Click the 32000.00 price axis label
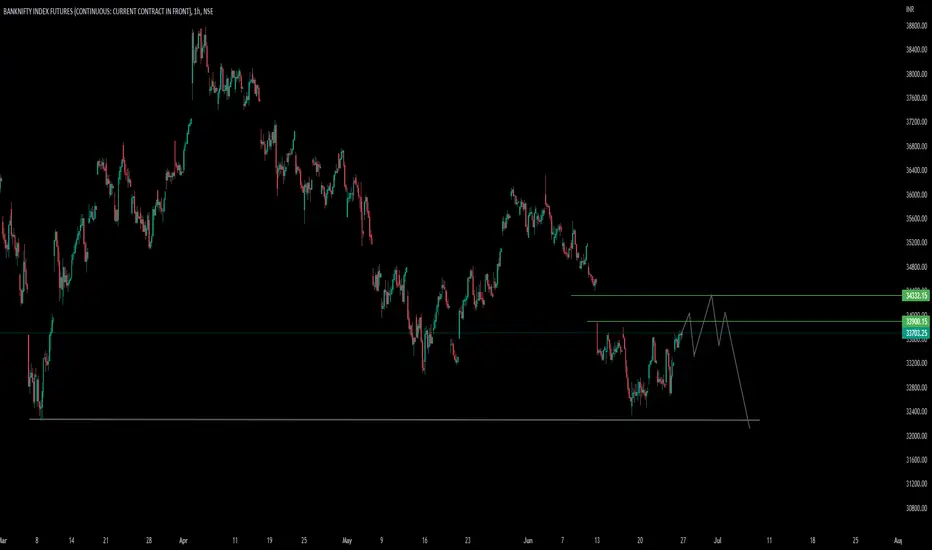Screen dimensions: 932x550 (x=916, y=436)
